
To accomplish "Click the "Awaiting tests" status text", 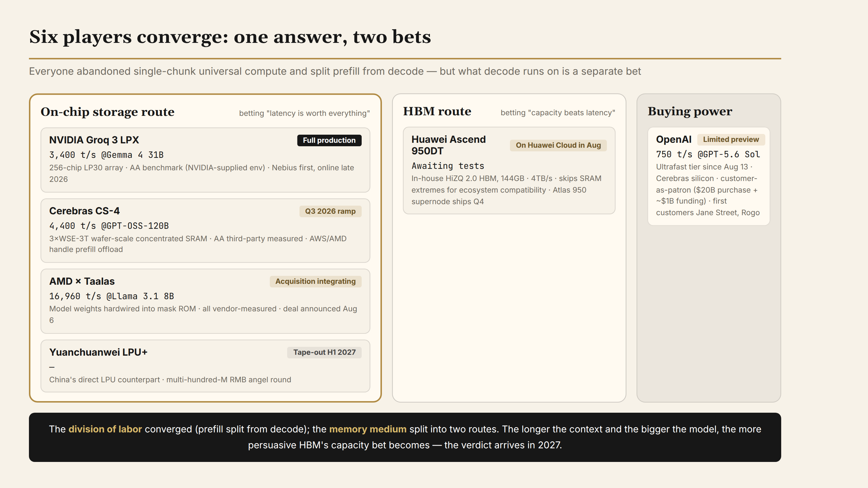I will point(448,166).
